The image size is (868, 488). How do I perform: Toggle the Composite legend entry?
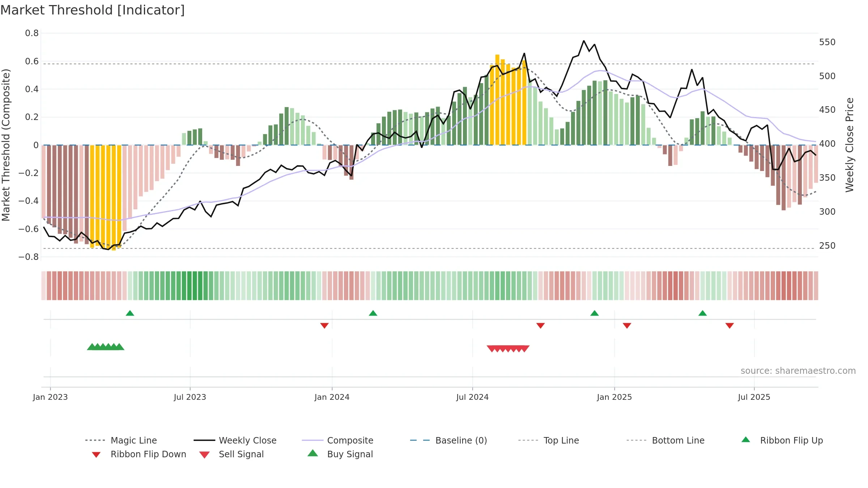click(x=337, y=440)
